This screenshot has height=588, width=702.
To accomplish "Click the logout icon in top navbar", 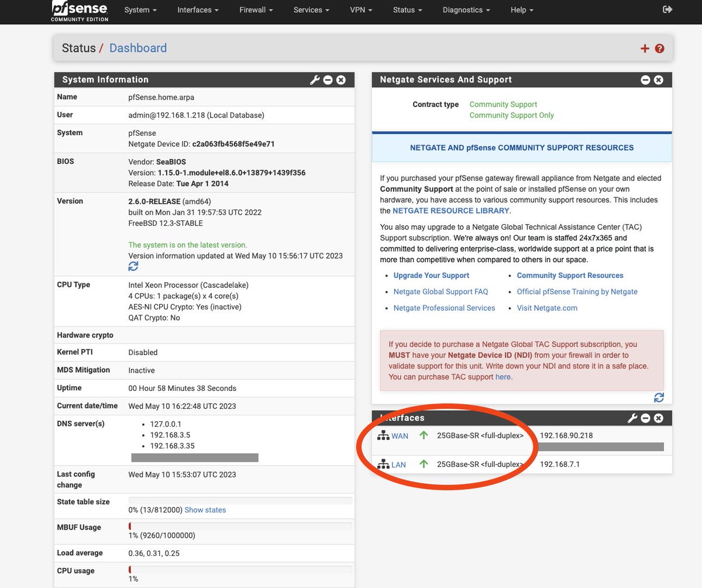I will [x=667, y=9].
